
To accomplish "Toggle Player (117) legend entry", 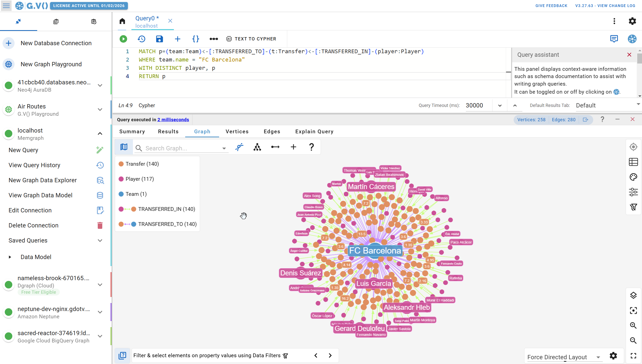I will pos(136,179).
